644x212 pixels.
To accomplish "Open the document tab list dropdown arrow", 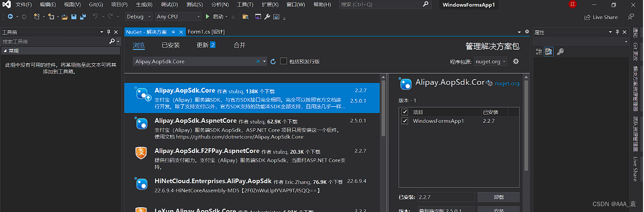I will point(519,32).
